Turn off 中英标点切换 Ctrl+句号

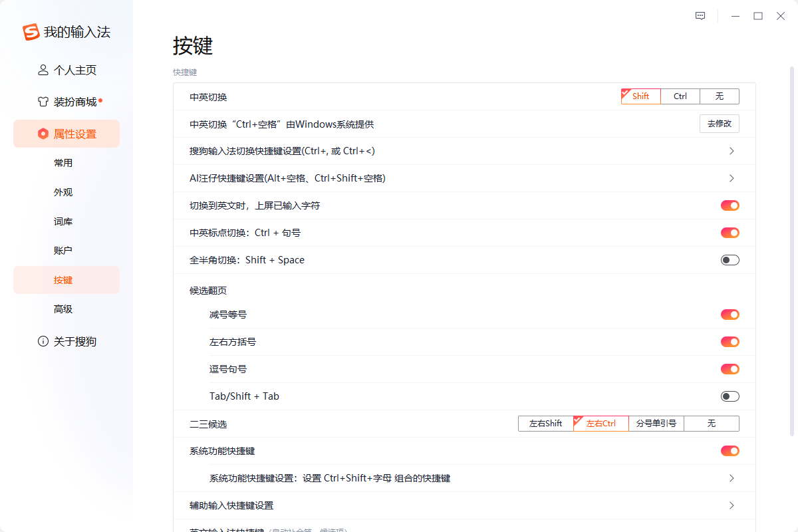click(730, 232)
